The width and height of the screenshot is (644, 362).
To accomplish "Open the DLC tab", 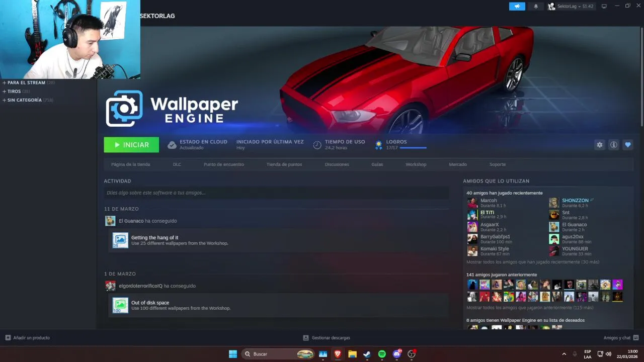I will tap(177, 164).
